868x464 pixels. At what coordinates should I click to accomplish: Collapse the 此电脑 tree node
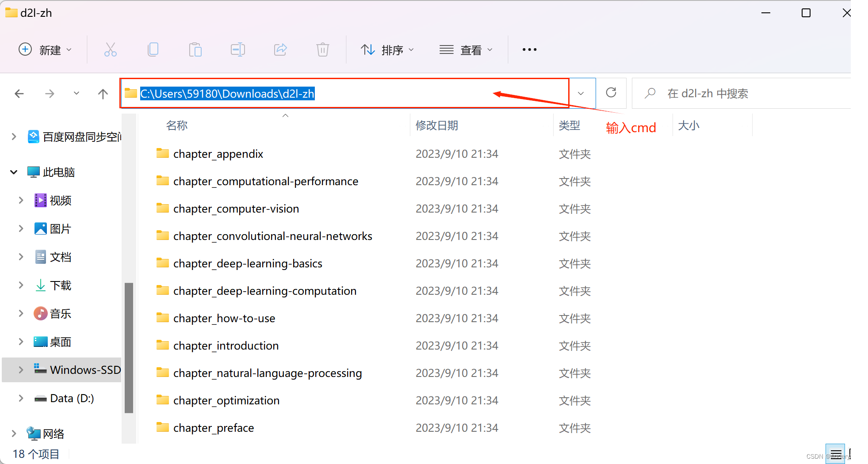[x=14, y=172]
